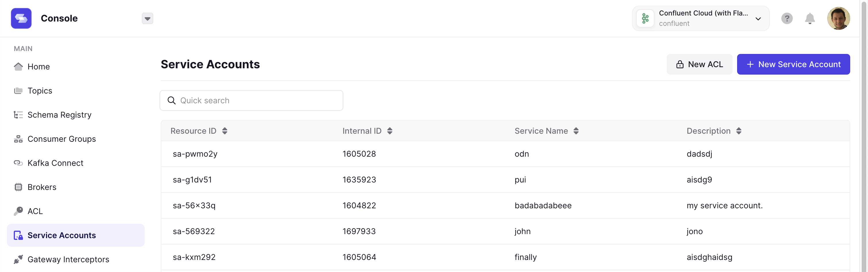Click internal ID 1605028
This screenshot has height=272, width=868.
pos(359,154)
